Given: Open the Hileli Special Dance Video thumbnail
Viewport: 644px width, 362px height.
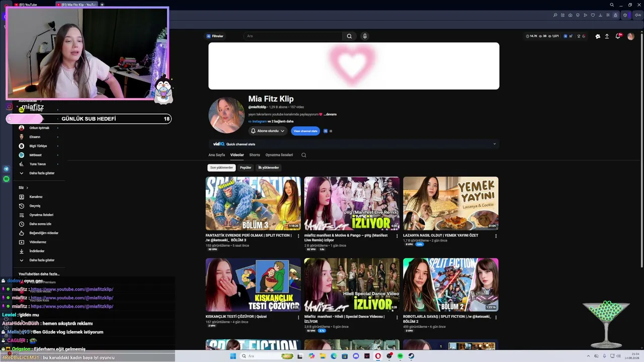Looking at the screenshot, I should [352, 285].
